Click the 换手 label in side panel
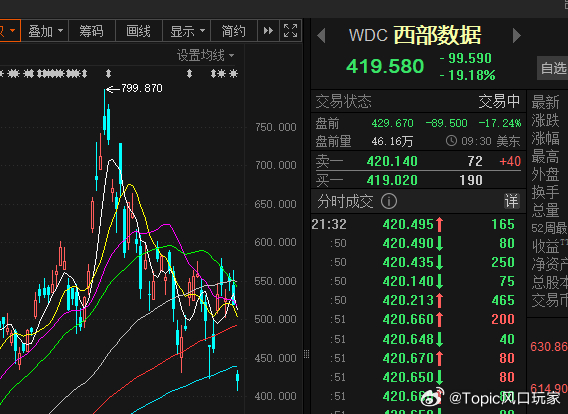Image resolution: width=568 pixels, height=414 pixels. pyautogui.click(x=545, y=192)
